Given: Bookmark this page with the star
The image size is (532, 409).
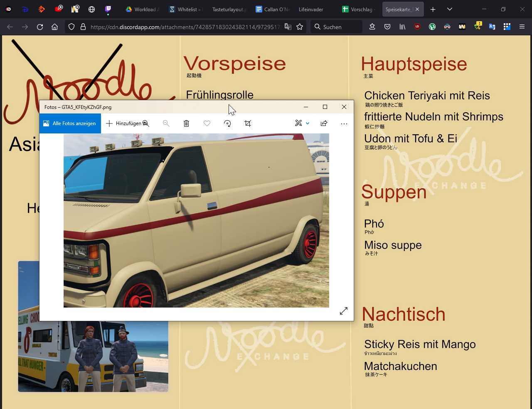Looking at the screenshot, I should 300,27.
